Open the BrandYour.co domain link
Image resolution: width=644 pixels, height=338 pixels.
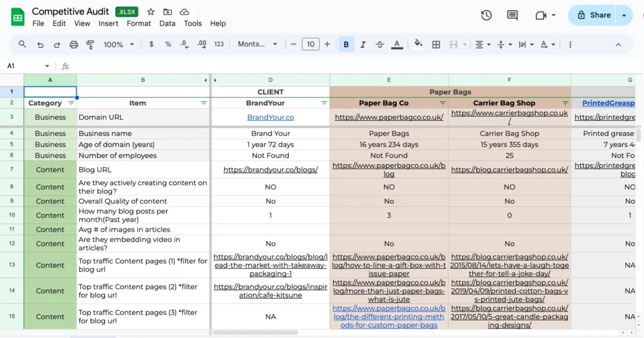tap(270, 117)
